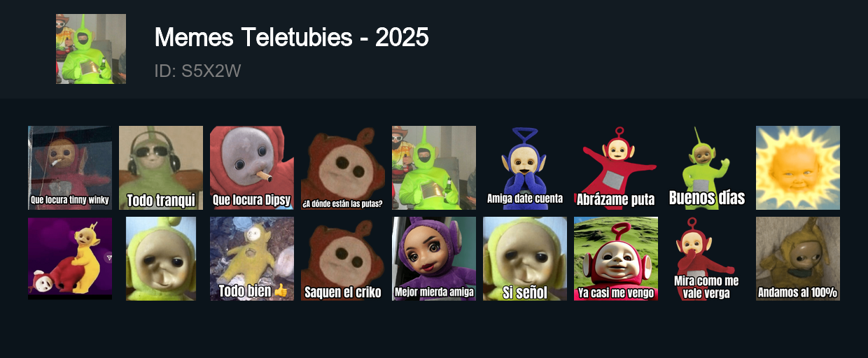The height and width of the screenshot is (358, 868).
Task: Click the 'Abrázame puta' sticker
Action: pos(616,168)
